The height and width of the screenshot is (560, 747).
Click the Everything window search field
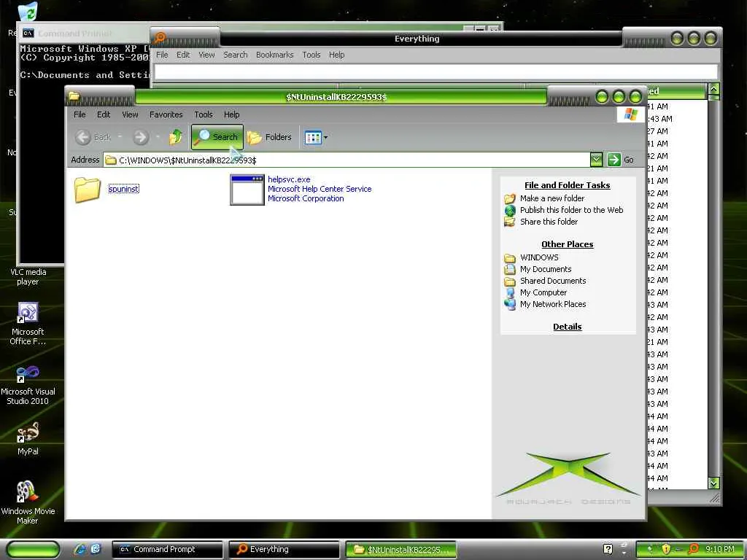436,72
